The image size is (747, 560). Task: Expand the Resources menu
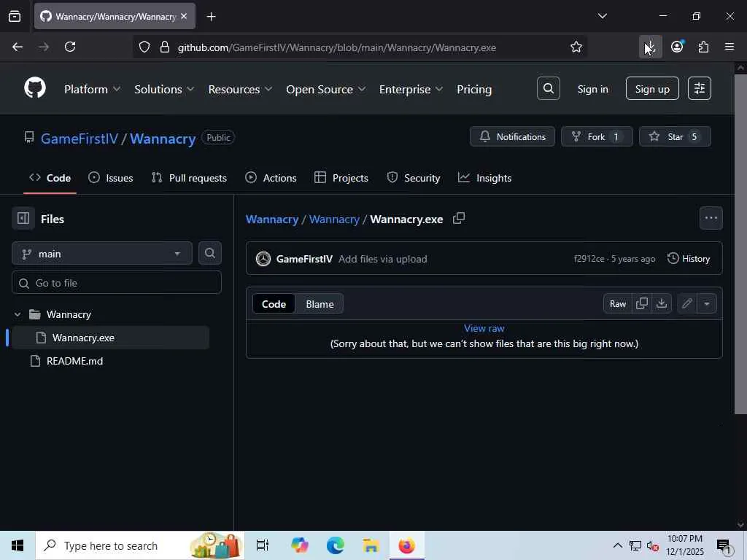click(x=240, y=89)
